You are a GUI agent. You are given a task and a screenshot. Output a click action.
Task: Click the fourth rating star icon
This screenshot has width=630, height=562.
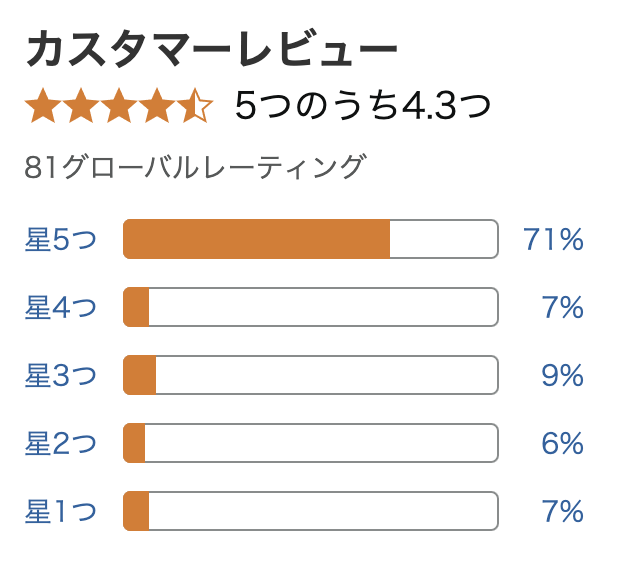click(156, 105)
